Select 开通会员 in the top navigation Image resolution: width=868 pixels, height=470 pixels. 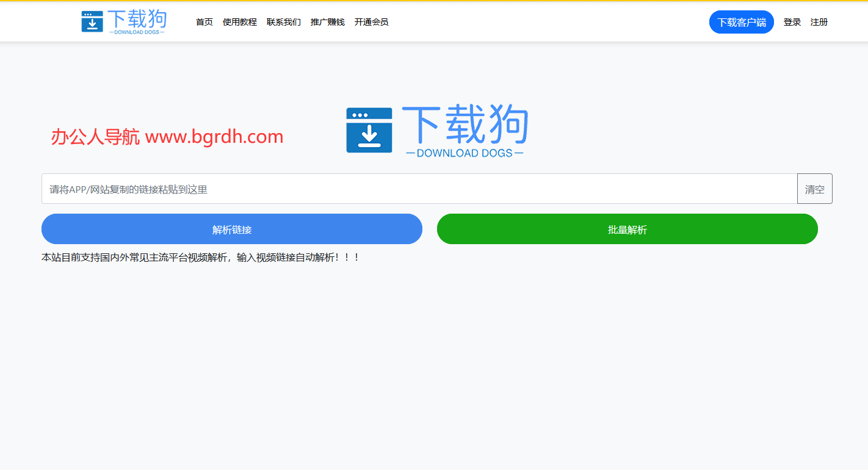coord(371,22)
